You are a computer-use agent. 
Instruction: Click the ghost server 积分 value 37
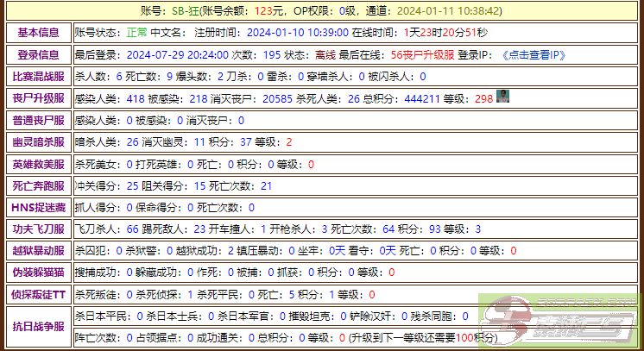pos(246,142)
